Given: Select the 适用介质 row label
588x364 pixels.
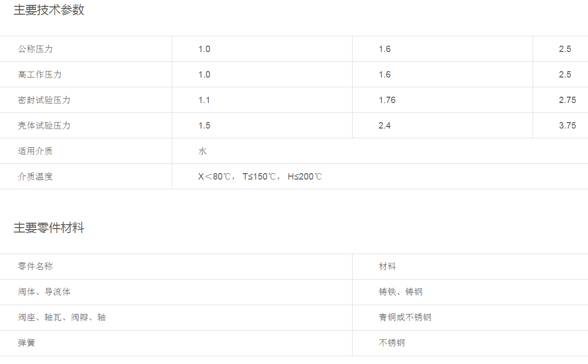Looking at the screenshot, I should 35,151.
